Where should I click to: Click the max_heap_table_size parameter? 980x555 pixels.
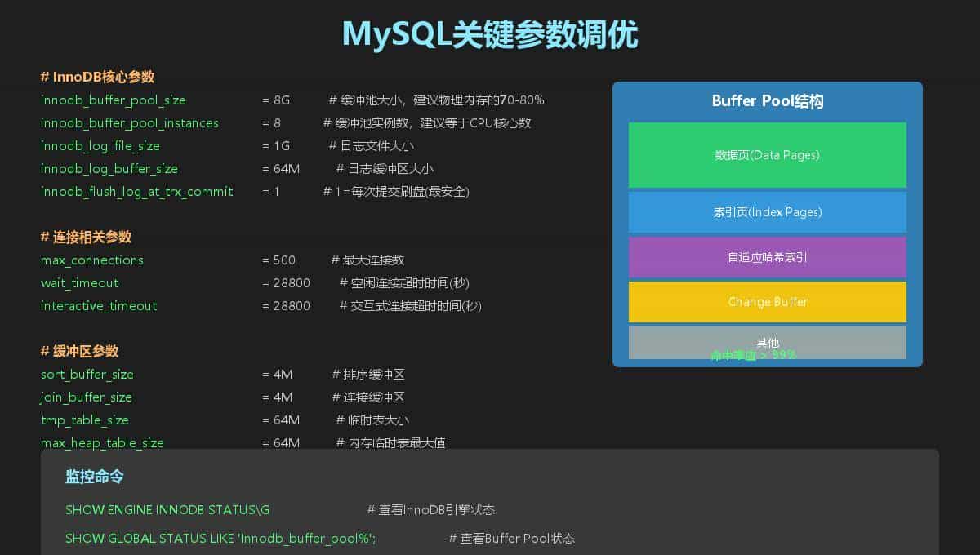[x=102, y=443]
